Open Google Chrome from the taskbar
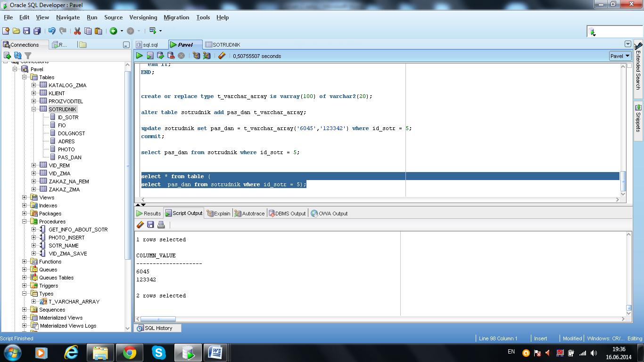Image resolution: width=644 pixels, height=362 pixels. (x=130, y=352)
